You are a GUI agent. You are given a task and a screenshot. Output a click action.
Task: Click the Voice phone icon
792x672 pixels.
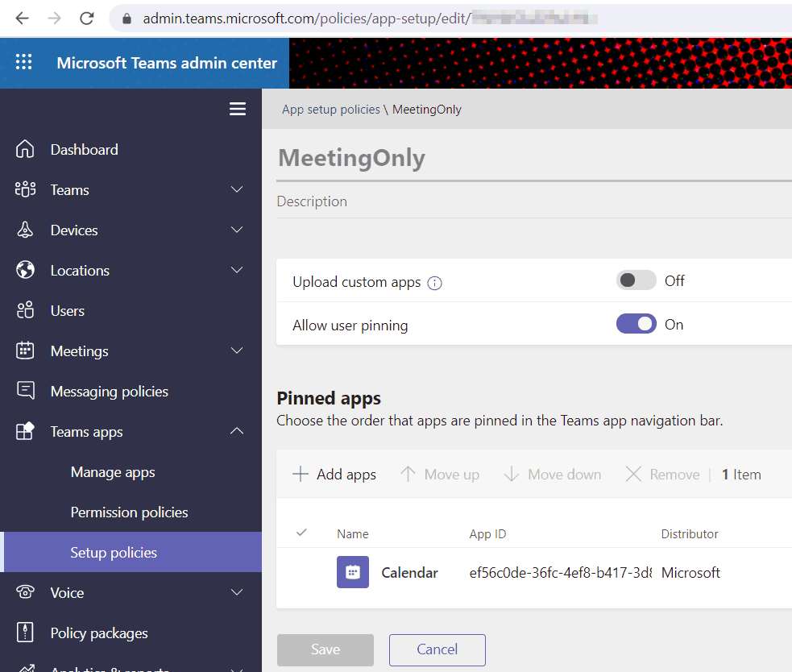click(x=25, y=591)
